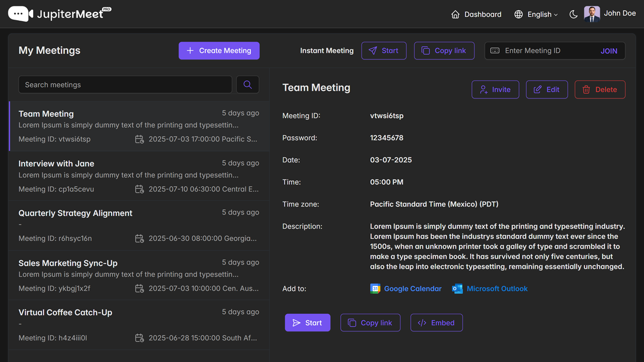The image size is (644, 362).
Task: Delete the Team Meeting
Action: 600,89
